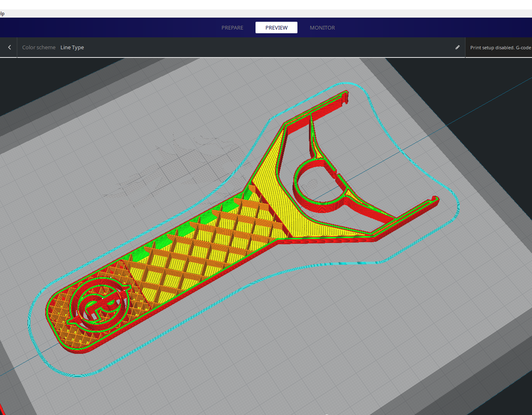The height and width of the screenshot is (415, 532).
Task: Click the upper prong tip of the model
Action: [344, 98]
